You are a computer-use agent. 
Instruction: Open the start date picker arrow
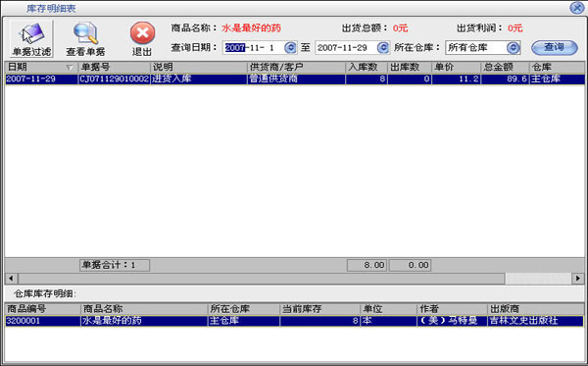tap(290, 48)
